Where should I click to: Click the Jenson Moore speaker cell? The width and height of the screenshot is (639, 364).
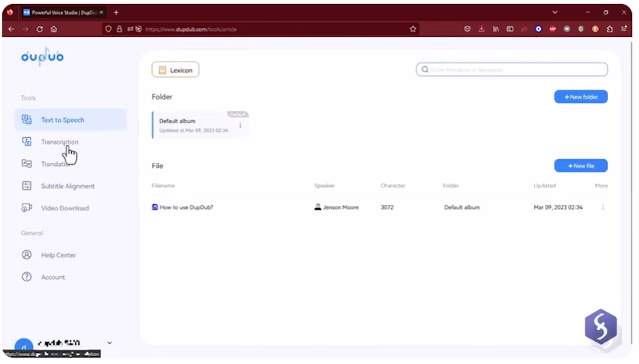tap(336, 207)
